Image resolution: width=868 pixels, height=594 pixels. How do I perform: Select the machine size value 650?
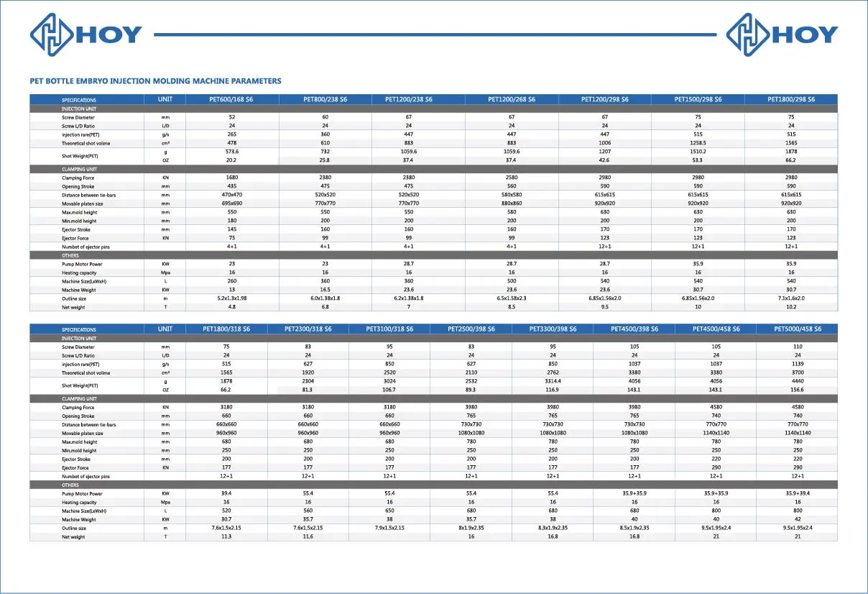[x=389, y=511]
